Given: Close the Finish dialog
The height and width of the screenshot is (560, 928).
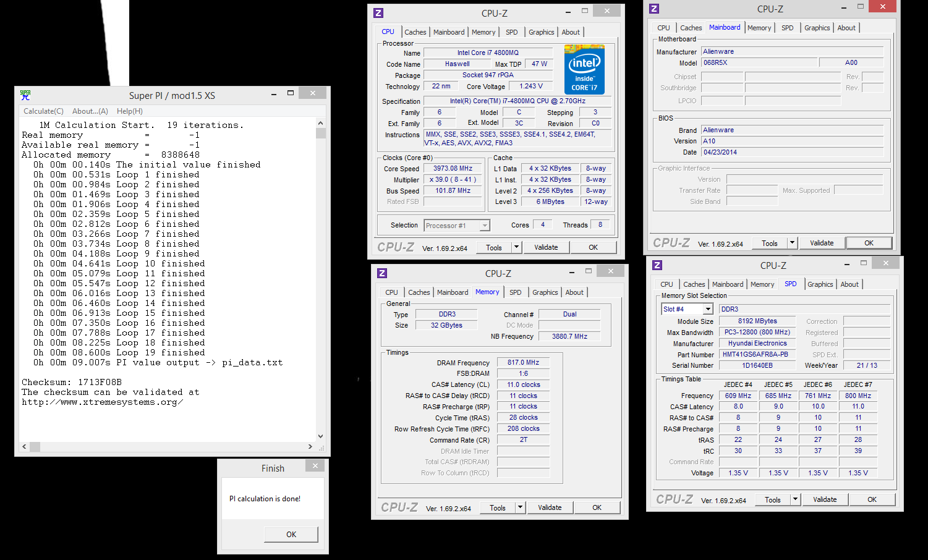Looking at the screenshot, I should (315, 466).
